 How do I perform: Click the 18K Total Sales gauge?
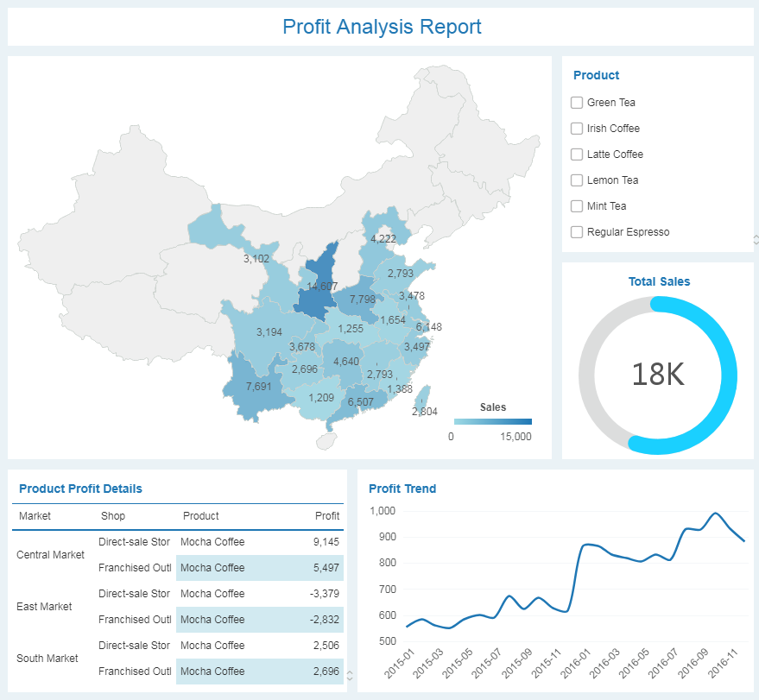(x=657, y=375)
